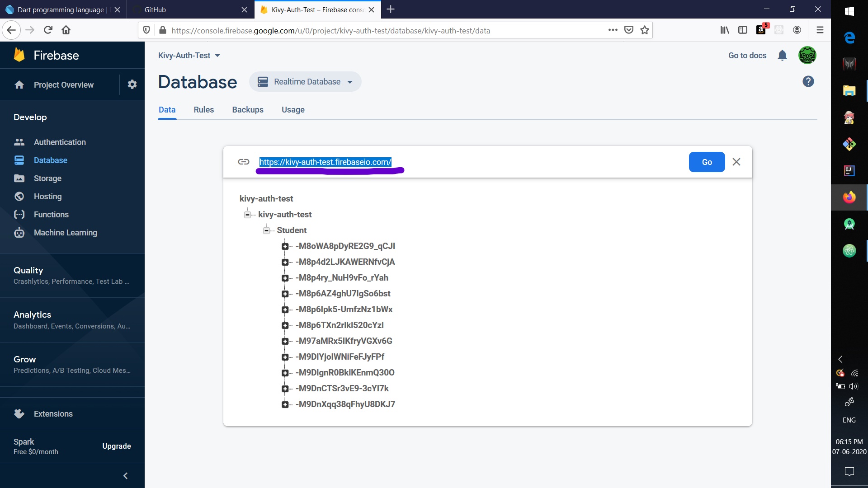Collapse the kivy-auth-test root node
868x488 pixels.
coord(247,215)
